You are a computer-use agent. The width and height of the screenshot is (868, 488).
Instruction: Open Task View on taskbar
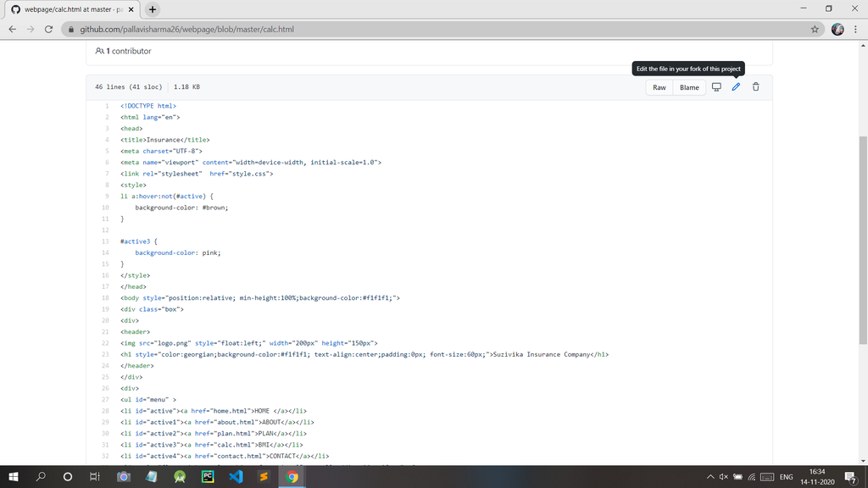(95, 476)
